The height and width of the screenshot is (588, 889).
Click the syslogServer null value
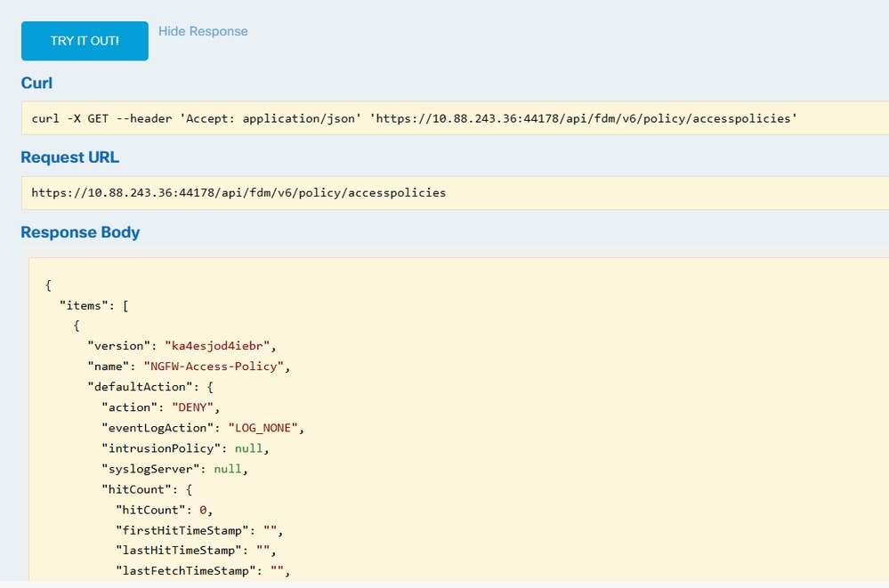228,469
